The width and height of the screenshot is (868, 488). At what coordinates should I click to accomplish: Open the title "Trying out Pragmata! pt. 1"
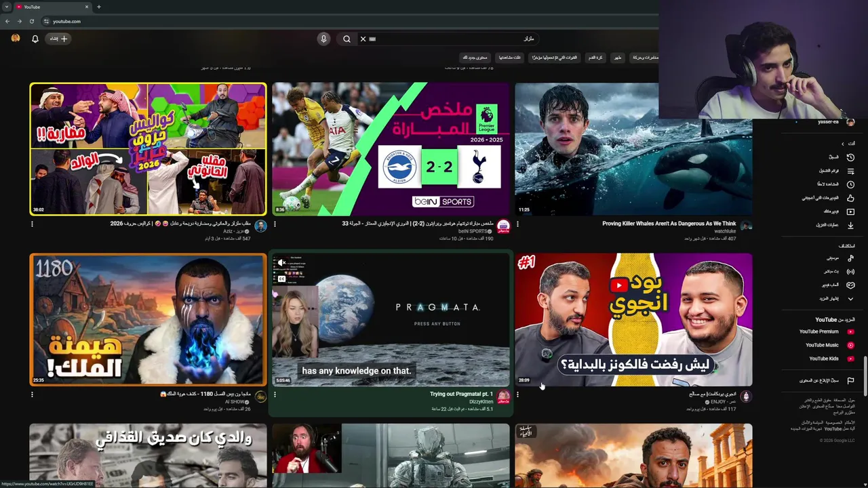[461, 394]
